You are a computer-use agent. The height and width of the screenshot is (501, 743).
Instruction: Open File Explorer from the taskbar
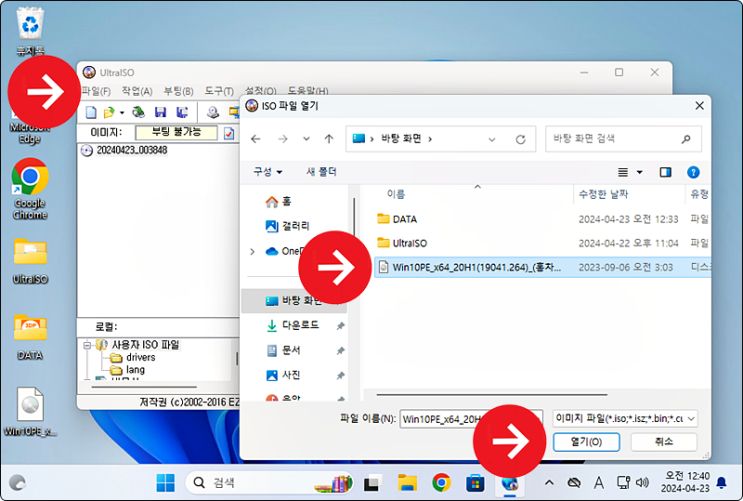pos(407,483)
